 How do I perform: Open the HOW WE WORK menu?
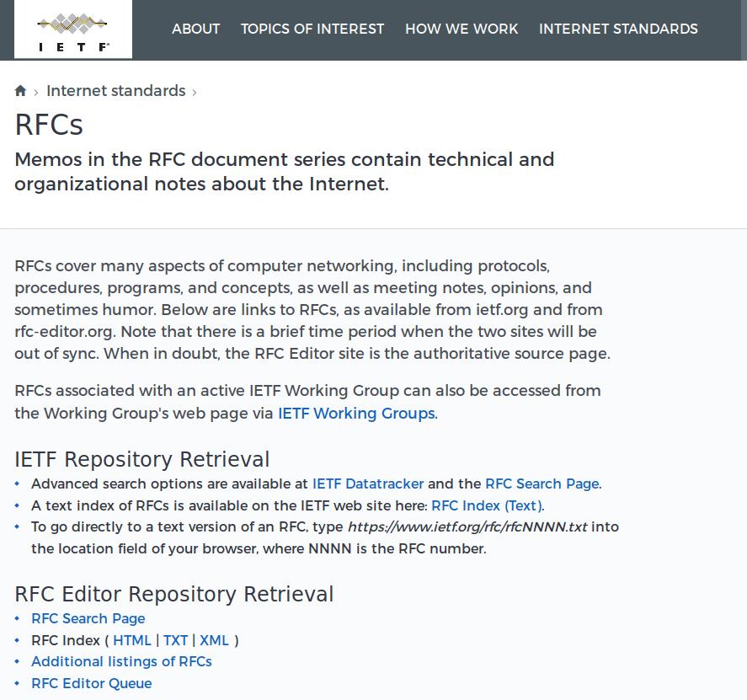pyautogui.click(x=462, y=29)
